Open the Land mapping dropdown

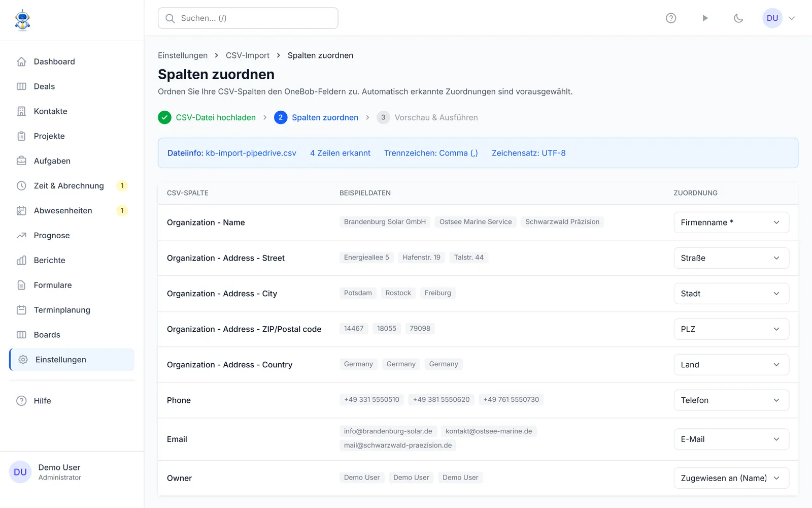(731, 365)
